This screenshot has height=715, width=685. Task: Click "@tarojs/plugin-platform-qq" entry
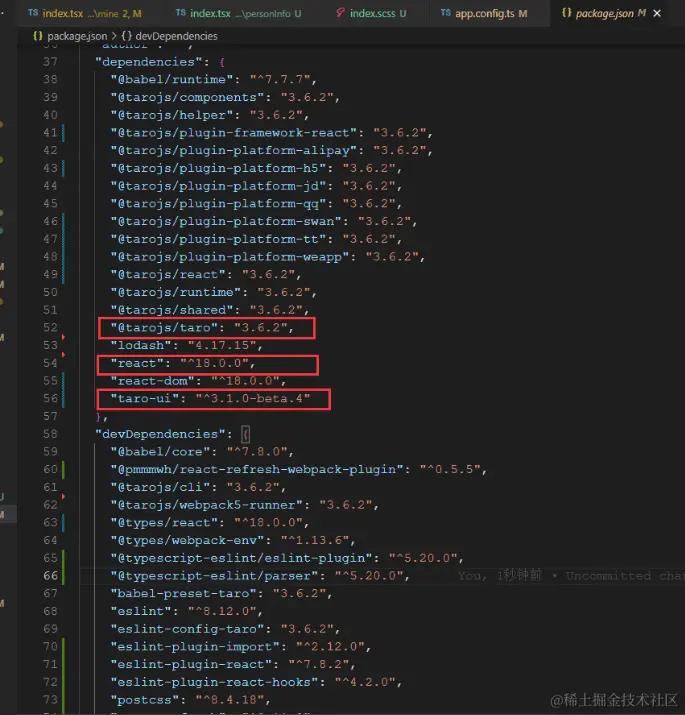[x=256, y=203]
